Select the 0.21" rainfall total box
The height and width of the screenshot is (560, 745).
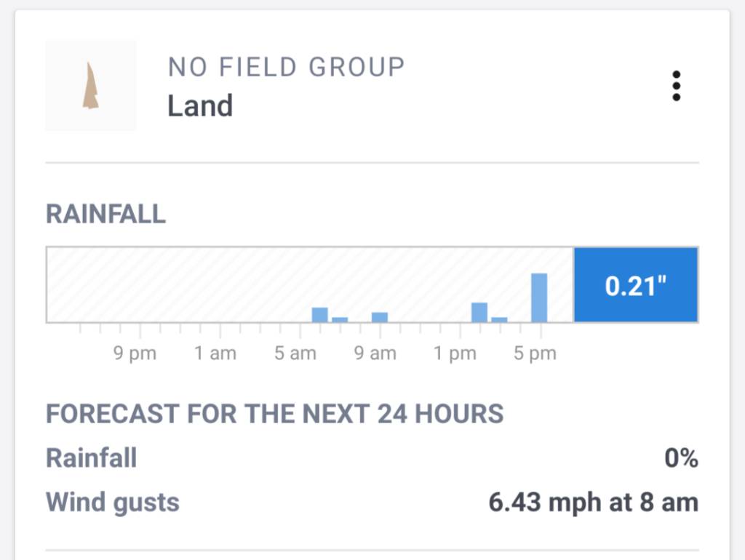[x=636, y=285]
